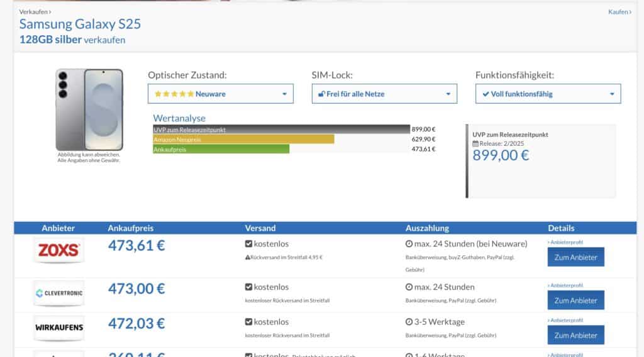This screenshot has width=644, height=357.
Task: Click the Anbieter column header
Action: tap(58, 228)
